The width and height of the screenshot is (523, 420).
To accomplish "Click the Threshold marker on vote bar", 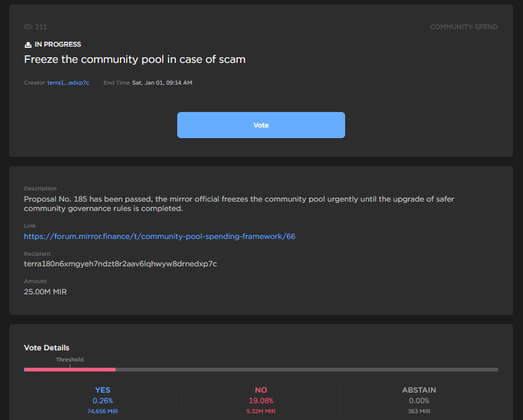I will 70,366.
